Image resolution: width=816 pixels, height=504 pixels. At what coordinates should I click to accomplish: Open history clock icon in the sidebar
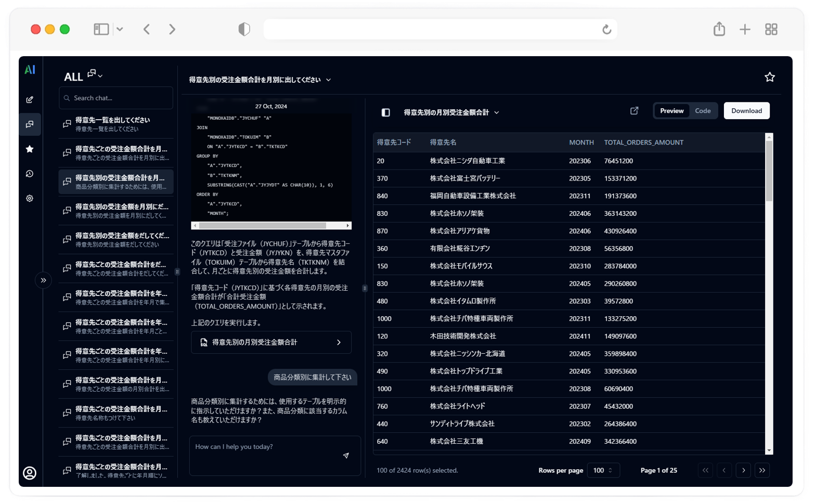tap(30, 174)
